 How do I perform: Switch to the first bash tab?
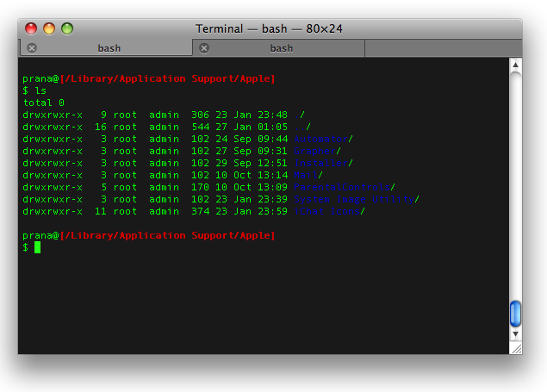pyautogui.click(x=106, y=47)
